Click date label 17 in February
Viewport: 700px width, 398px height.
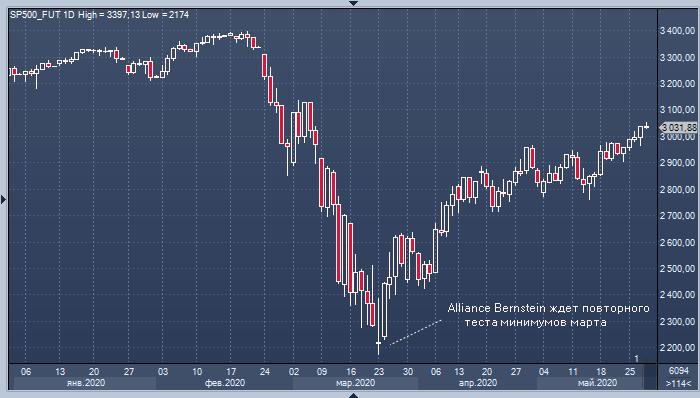pos(231,371)
